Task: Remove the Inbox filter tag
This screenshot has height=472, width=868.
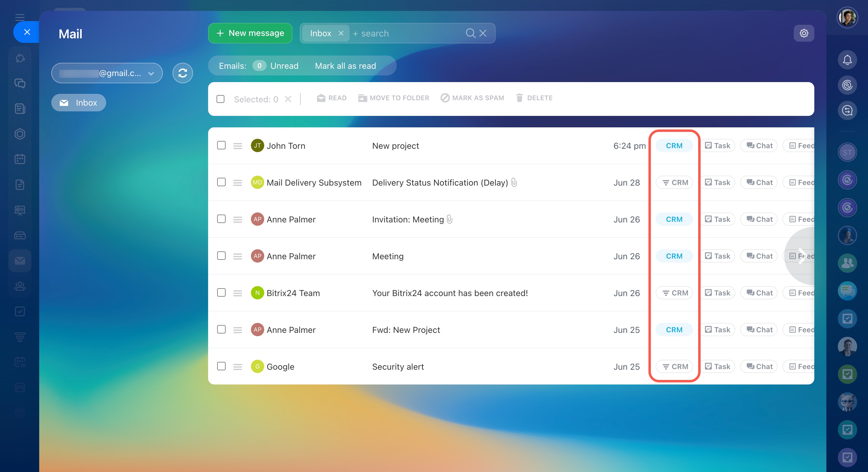Action: click(x=341, y=33)
